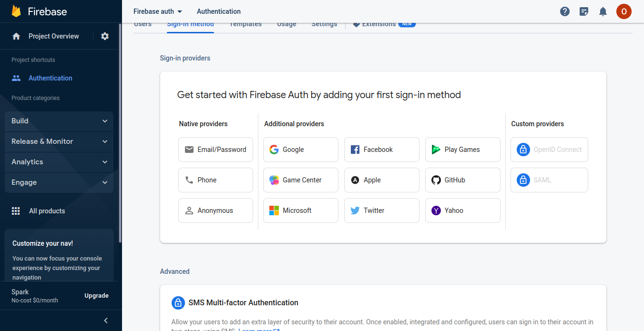Open the Firebase auth project dropdown
This screenshot has width=644, height=331.
(x=158, y=11)
